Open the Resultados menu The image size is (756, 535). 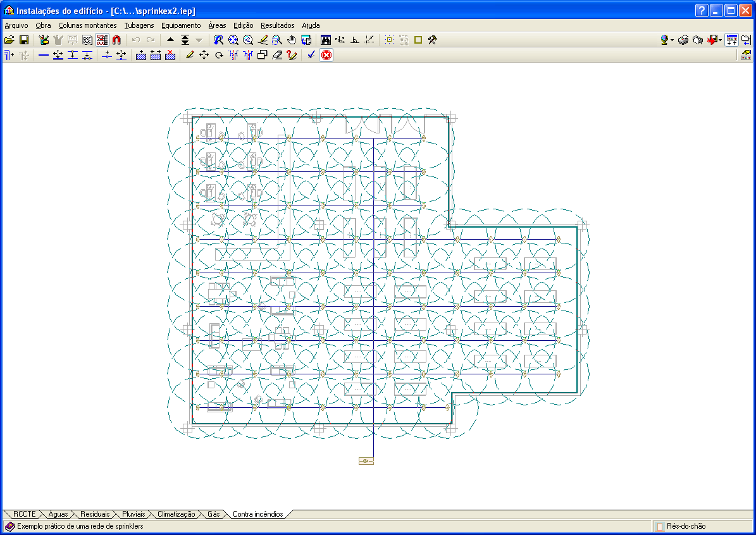click(277, 25)
